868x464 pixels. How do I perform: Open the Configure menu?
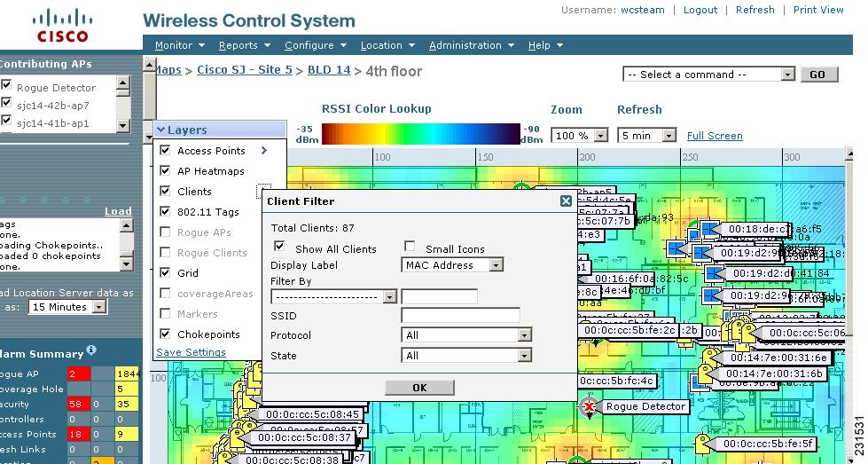(x=316, y=45)
